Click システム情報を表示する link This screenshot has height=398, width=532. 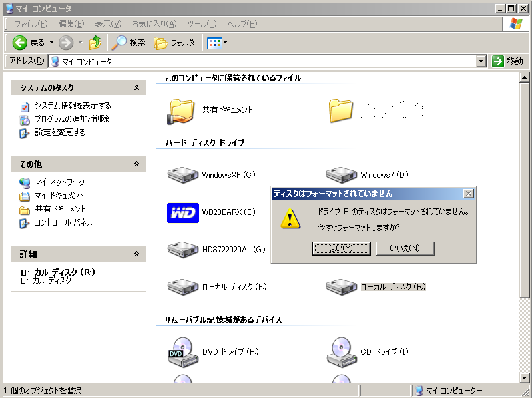click(x=73, y=106)
